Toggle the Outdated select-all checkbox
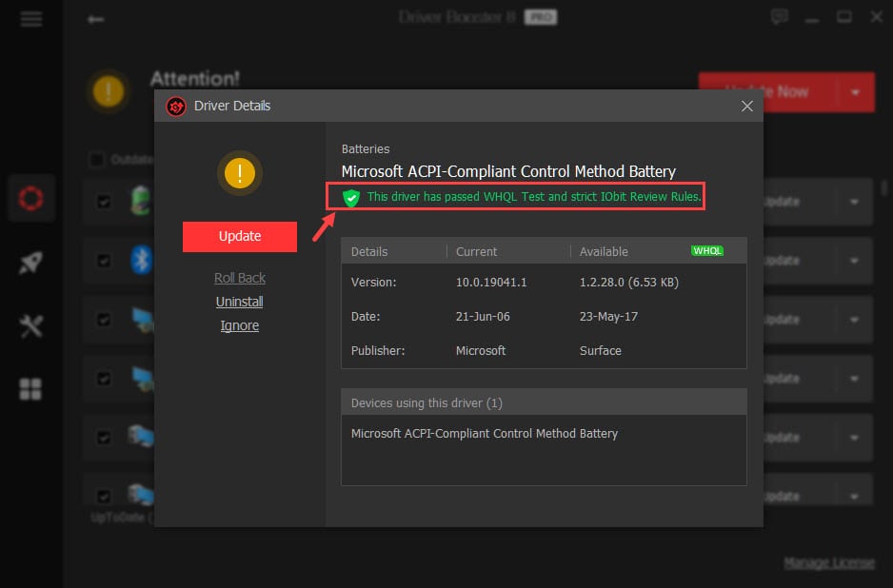This screenshot has width=893, height=588. point(97,160)
